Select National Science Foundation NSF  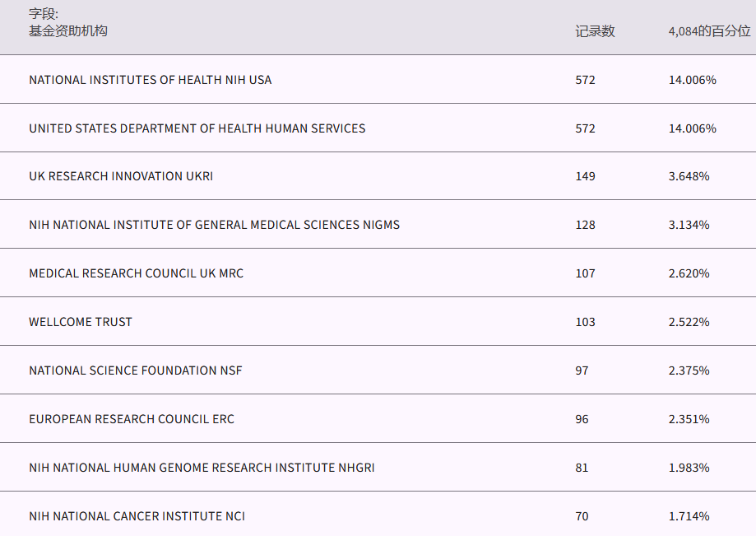pyautogui.click(x=136, y=371)
